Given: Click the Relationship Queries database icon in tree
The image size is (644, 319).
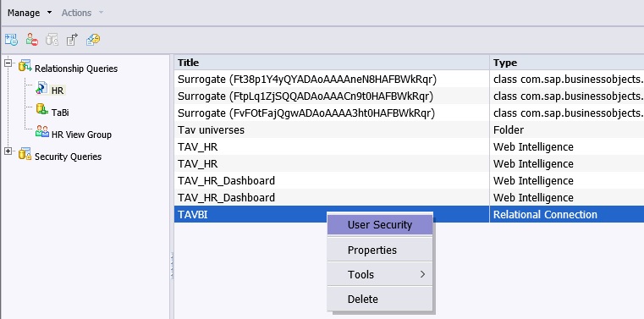Looking at the screenshot, I should [x=25, y=66].
